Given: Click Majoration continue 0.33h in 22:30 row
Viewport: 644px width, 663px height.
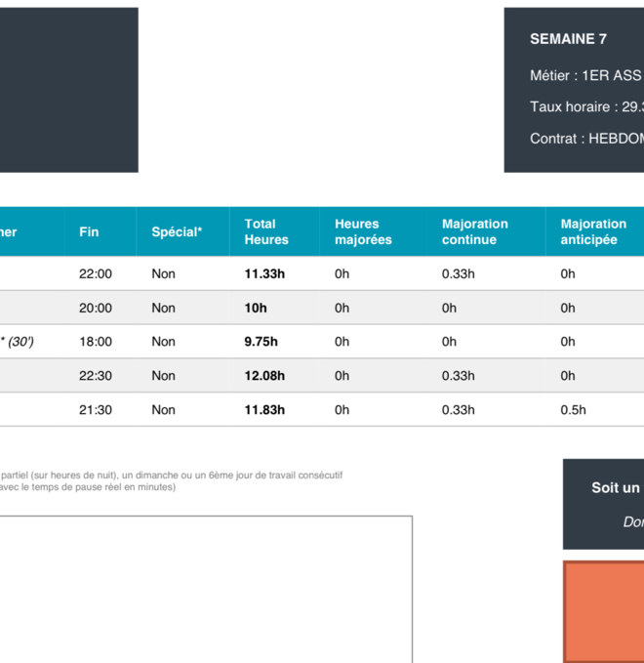Looking at the screenshot, I should point(458,376).
